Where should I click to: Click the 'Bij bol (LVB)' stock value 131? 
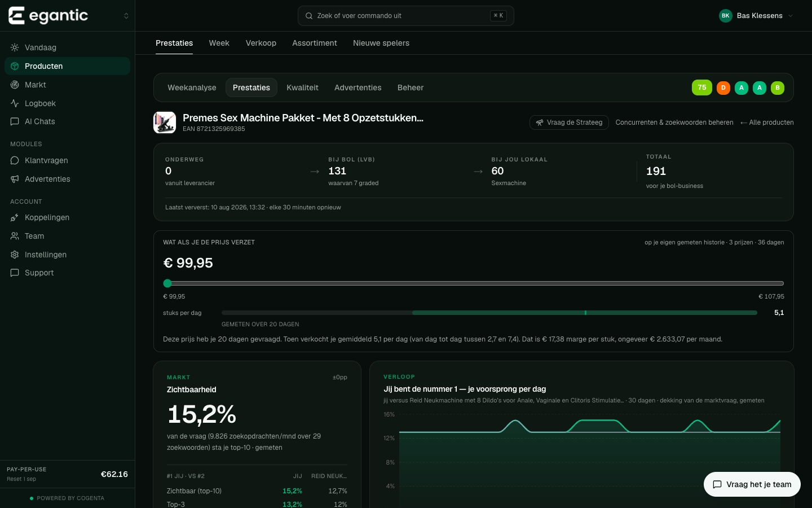tap(337, 171)
